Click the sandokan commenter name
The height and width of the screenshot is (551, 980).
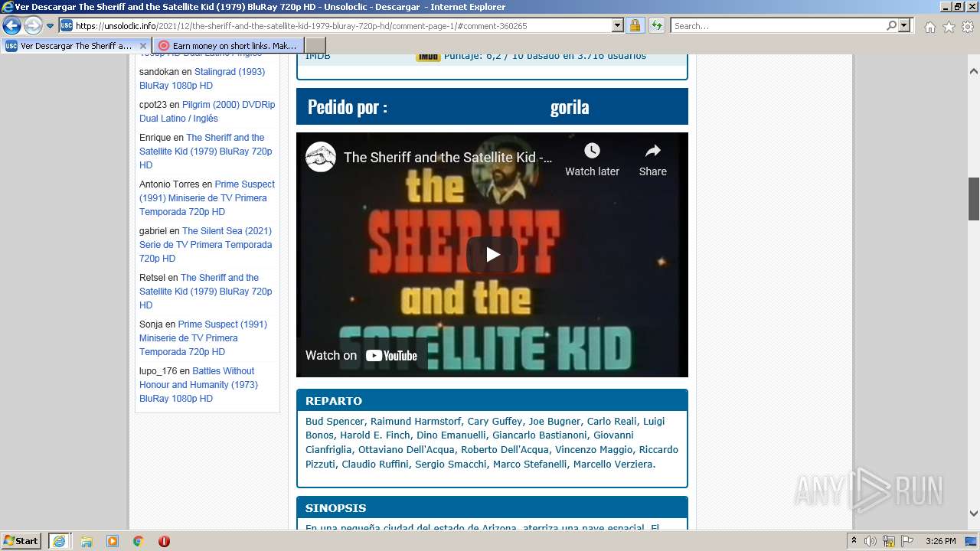[159, 72]
